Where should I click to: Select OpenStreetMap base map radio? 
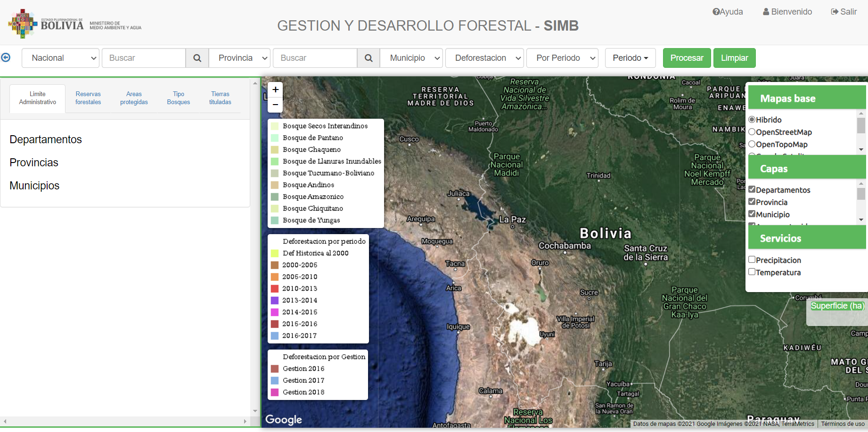tap(752, 132)
